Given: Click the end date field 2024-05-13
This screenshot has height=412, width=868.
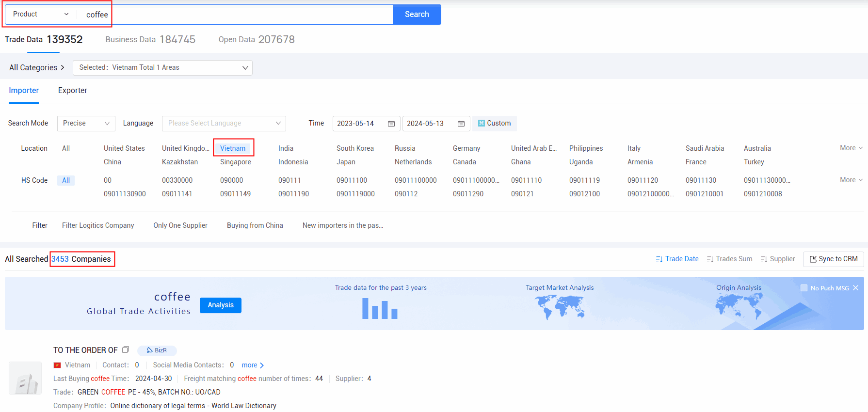Looking at the screenshot, I should click(x=436, y=124).
